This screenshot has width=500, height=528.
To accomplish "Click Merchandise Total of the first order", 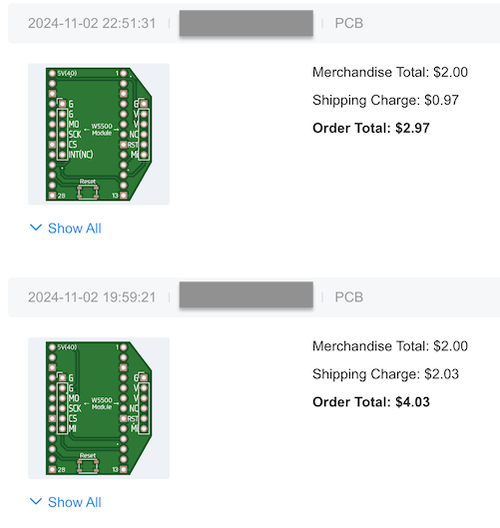I will click(390, 72).
